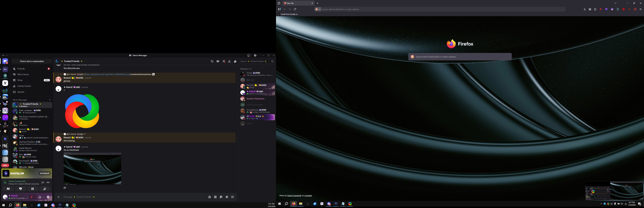Open Firefox downloads panel
Image resolution: width=644 pixels, height=208 pixels.
(584, 9)
